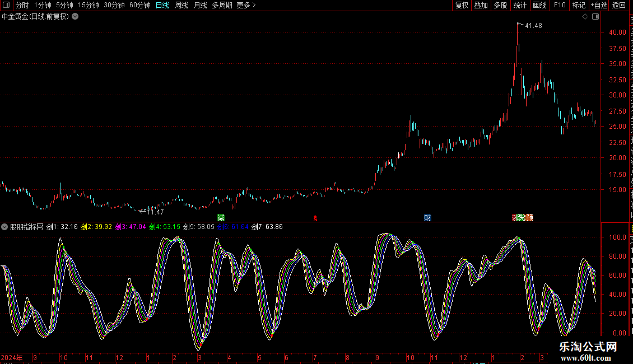633x364 pixels.
Task: Open the 统计 statistics tool
Action: (520, 5)
